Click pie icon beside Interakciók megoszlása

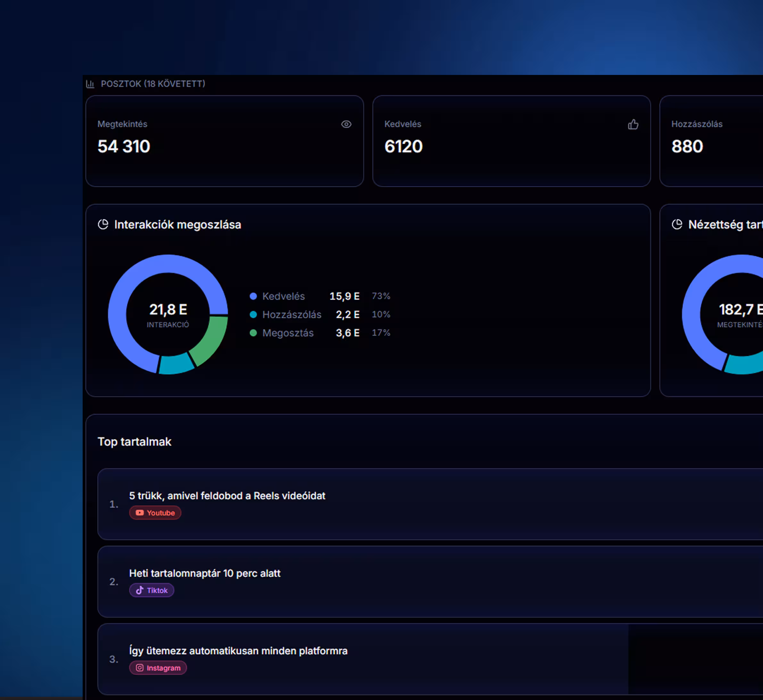pos(103,224)
